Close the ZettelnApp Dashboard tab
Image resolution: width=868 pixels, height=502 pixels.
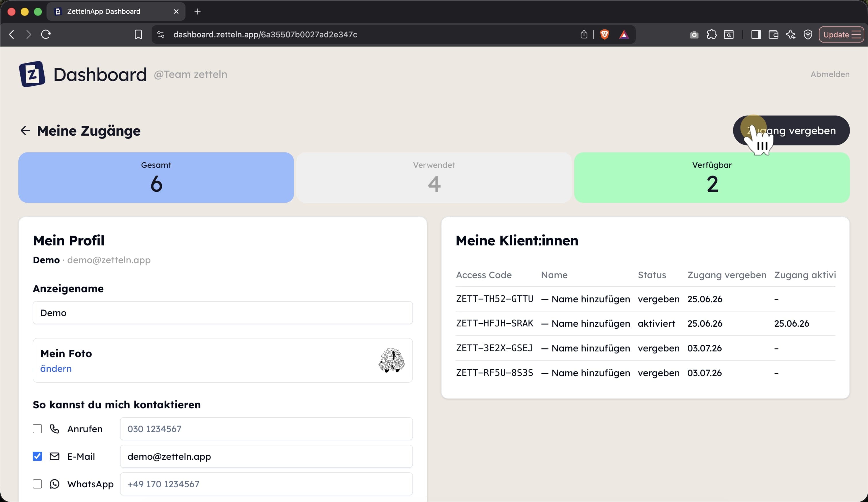(176, 11)
